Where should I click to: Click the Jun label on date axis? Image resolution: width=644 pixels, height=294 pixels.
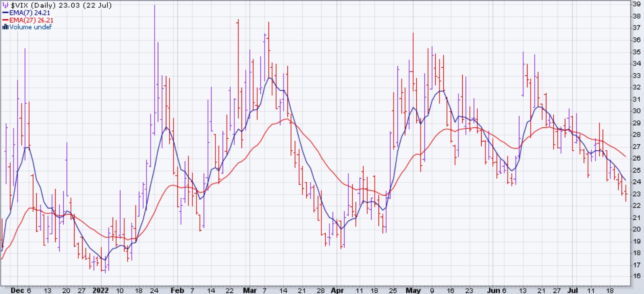tap(493, 290)
